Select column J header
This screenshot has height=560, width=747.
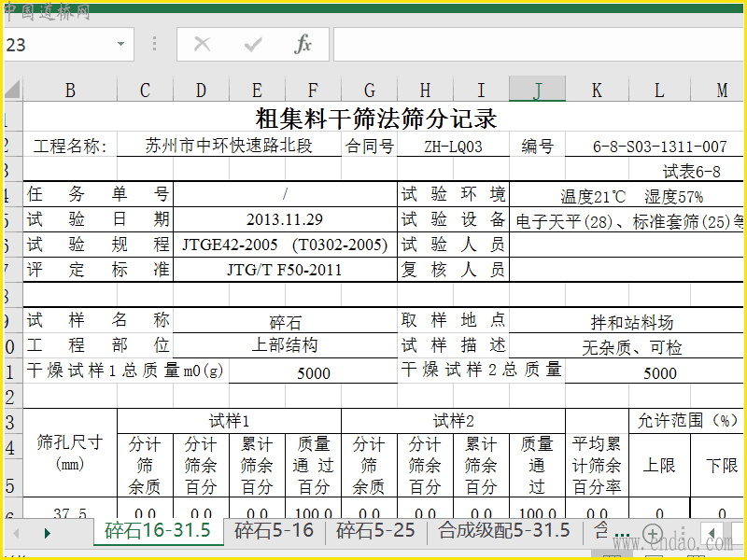coord(537,90)
